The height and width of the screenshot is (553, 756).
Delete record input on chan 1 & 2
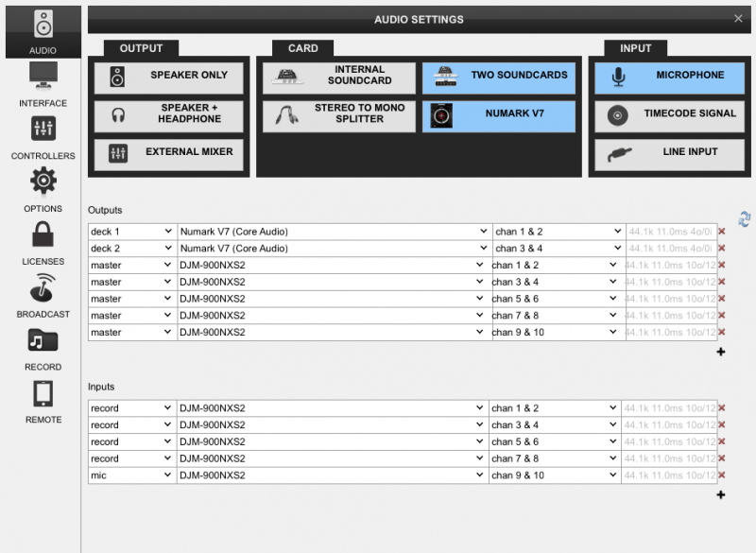click(722, 407)
